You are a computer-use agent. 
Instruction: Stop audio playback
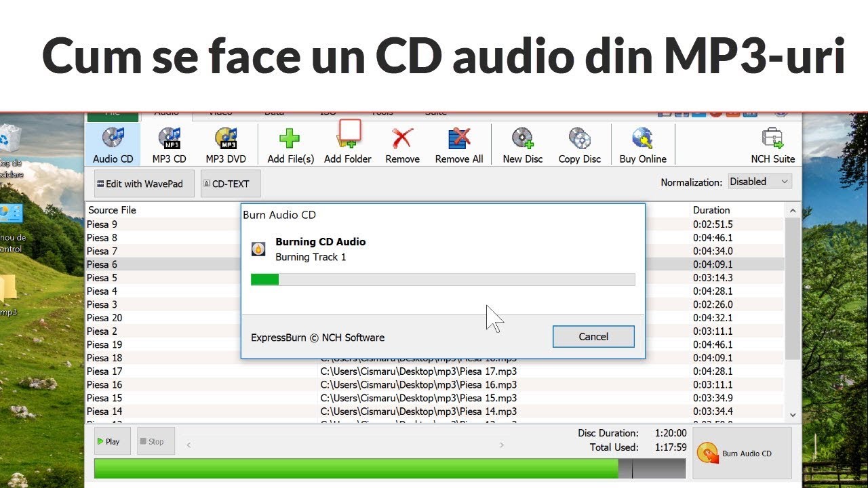(156, 441)
